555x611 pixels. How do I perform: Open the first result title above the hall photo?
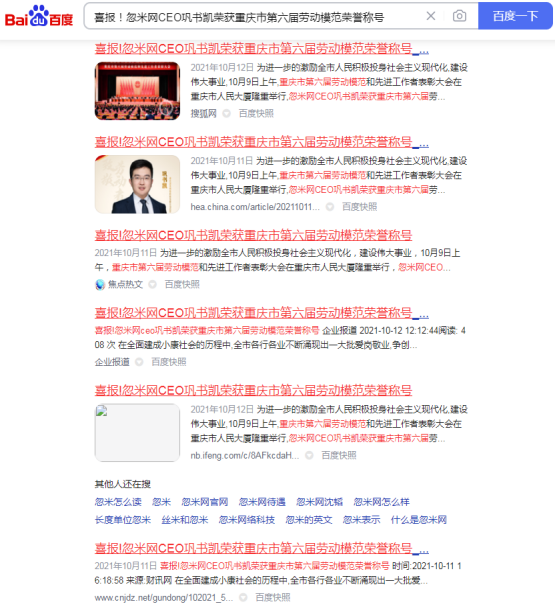[262, 49]
